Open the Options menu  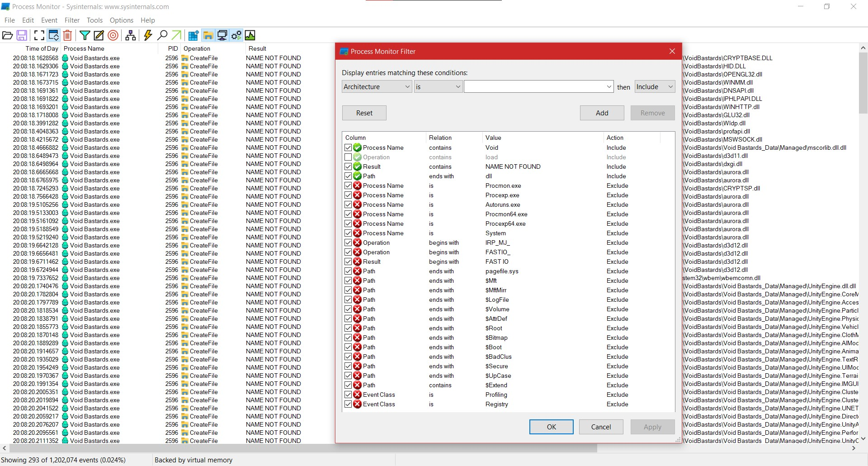coord(122,20)
